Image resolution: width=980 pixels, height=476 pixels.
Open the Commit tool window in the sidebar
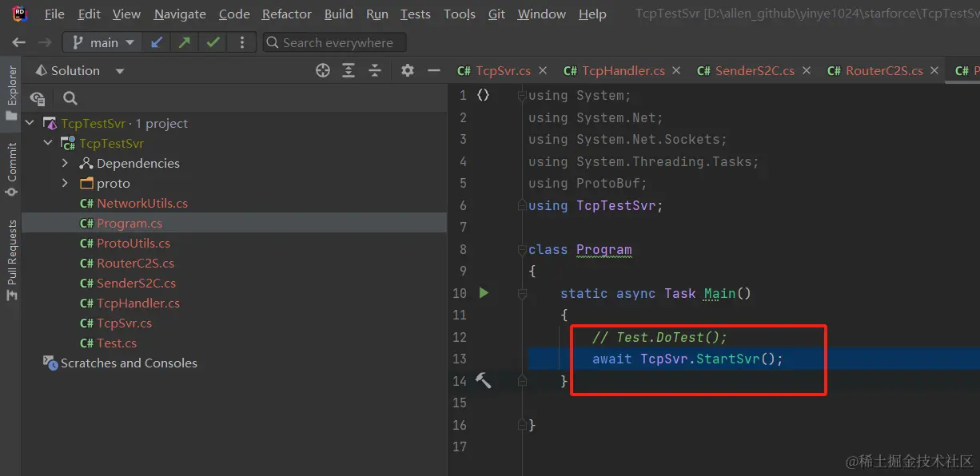pos(11,169)
